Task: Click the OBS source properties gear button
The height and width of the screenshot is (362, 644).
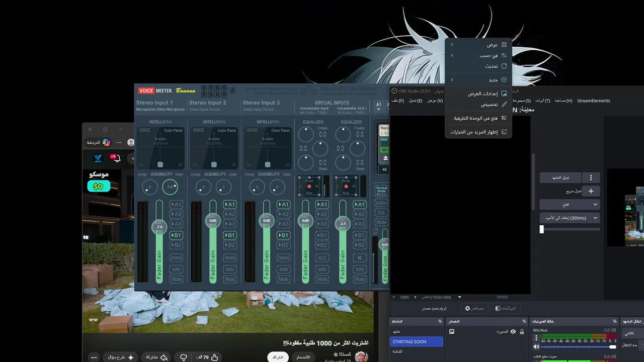Action: tap(474, 308)
